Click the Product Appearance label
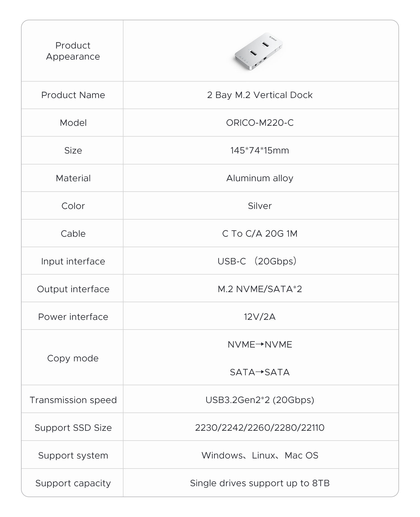This screenshot has width=420, height=517. 73,51
